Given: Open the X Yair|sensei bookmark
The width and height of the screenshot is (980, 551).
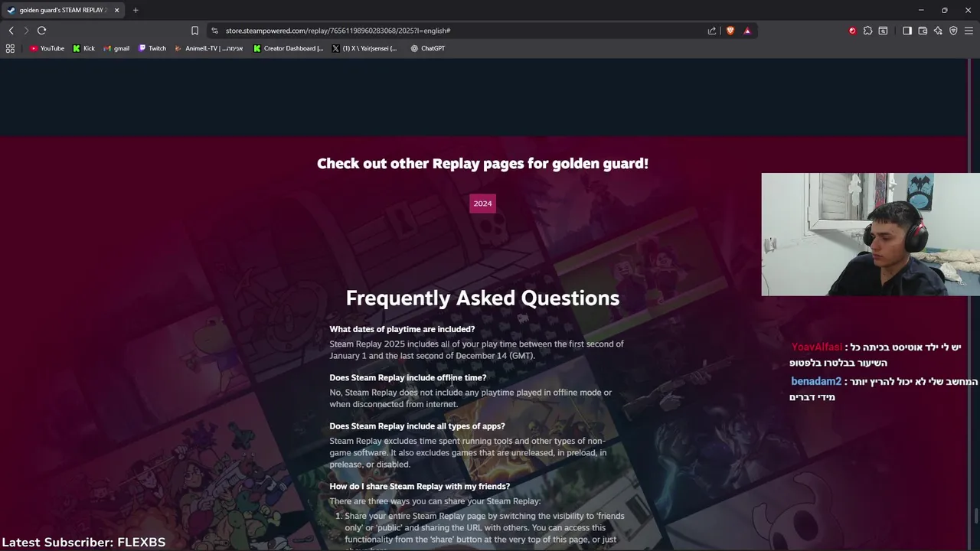Looking at the screenshot, I should [x=364, y=48].
